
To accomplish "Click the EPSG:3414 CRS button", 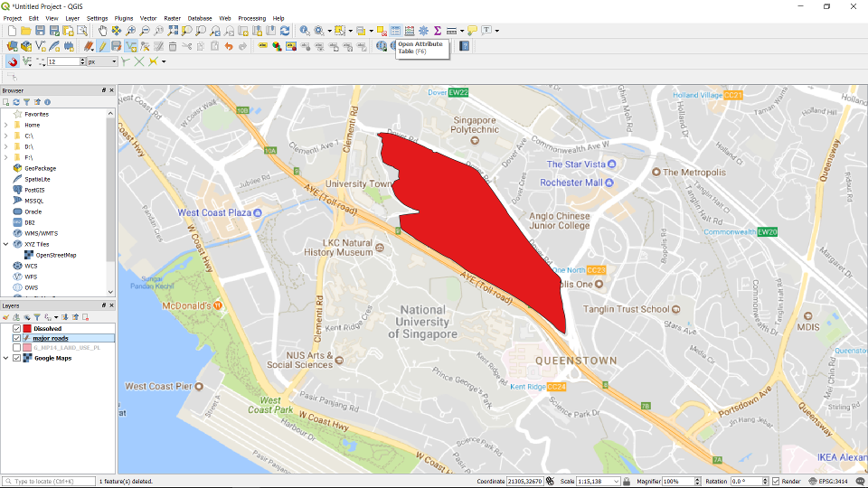I will point(833,482).
